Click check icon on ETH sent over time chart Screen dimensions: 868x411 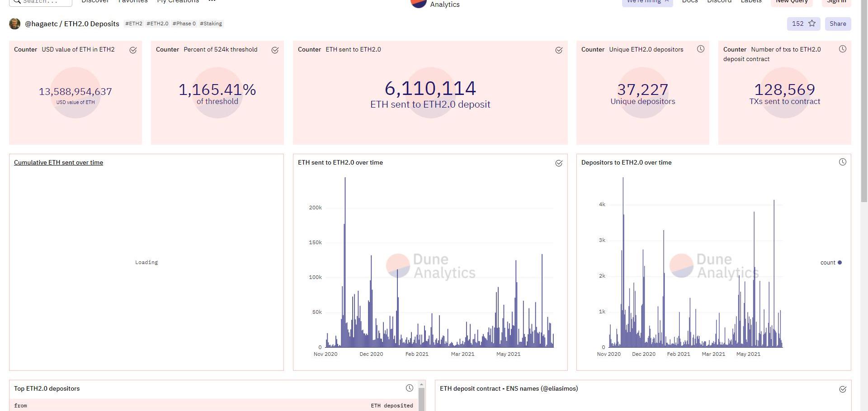(559, 163)
